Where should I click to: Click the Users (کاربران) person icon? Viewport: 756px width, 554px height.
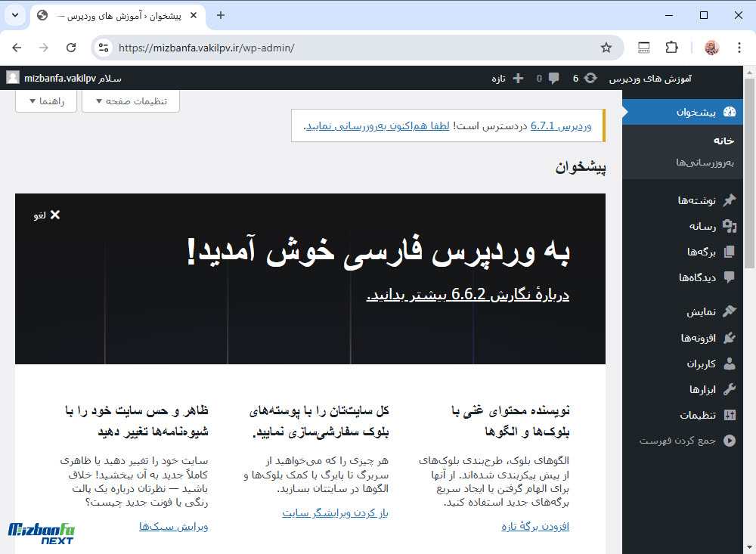(730, 364)
